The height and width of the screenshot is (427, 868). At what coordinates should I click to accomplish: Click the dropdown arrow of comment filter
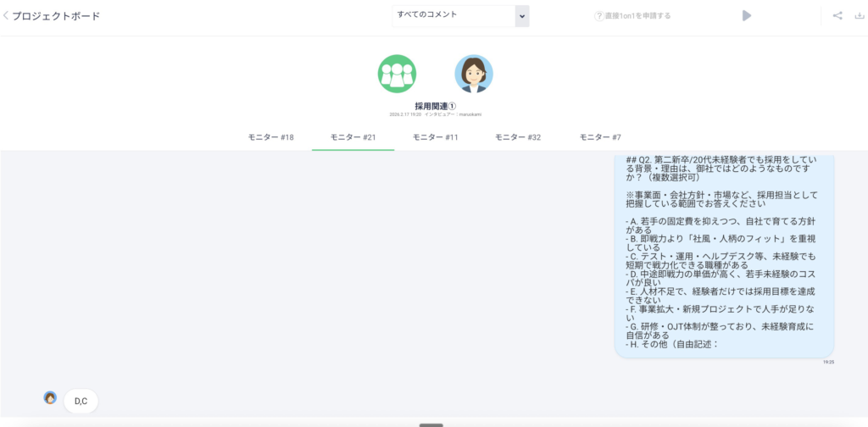(521, 16)
